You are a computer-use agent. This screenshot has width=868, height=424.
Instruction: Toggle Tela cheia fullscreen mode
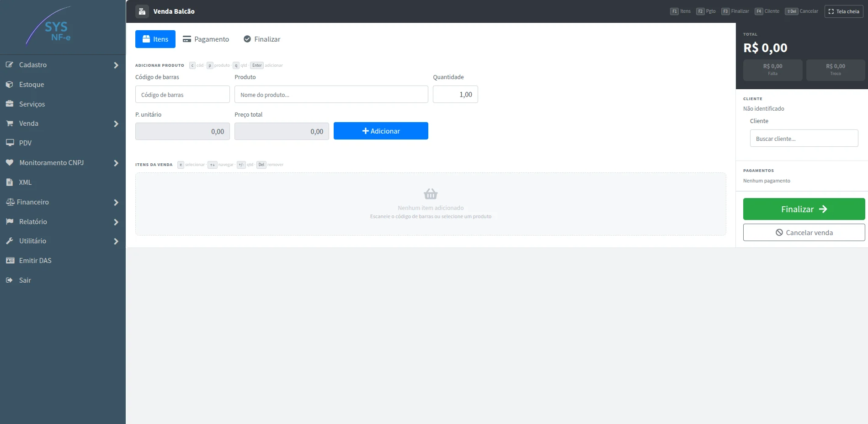click(x=844, y=11)
